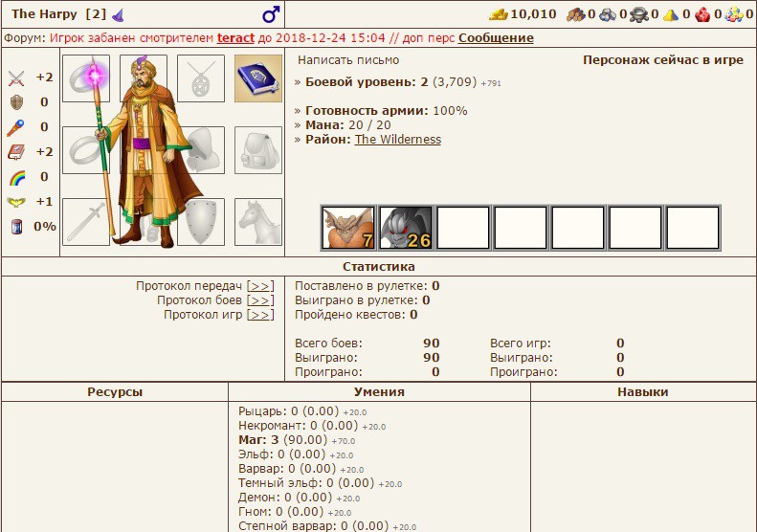Select the dark creature stack of 26
Viewport: 757px width, 532px height.
406,228
